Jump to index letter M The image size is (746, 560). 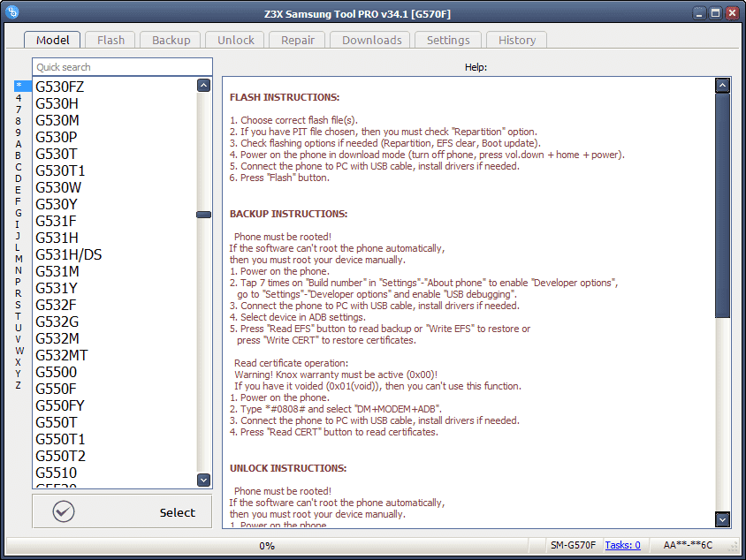click(x=19, y=259)
